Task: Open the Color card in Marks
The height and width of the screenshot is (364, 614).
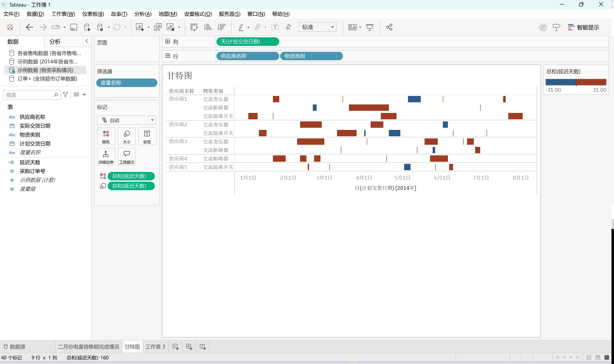Action: (106, 137)
